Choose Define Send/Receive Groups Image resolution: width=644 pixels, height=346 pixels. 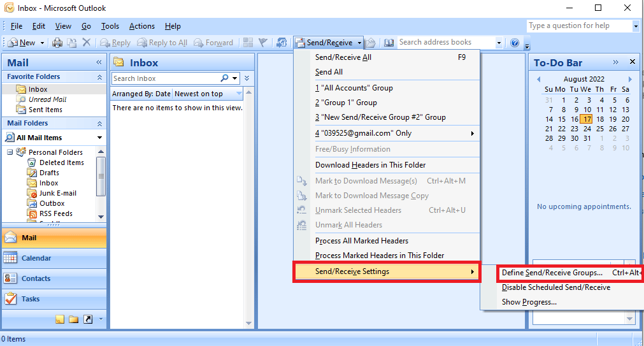571,273
